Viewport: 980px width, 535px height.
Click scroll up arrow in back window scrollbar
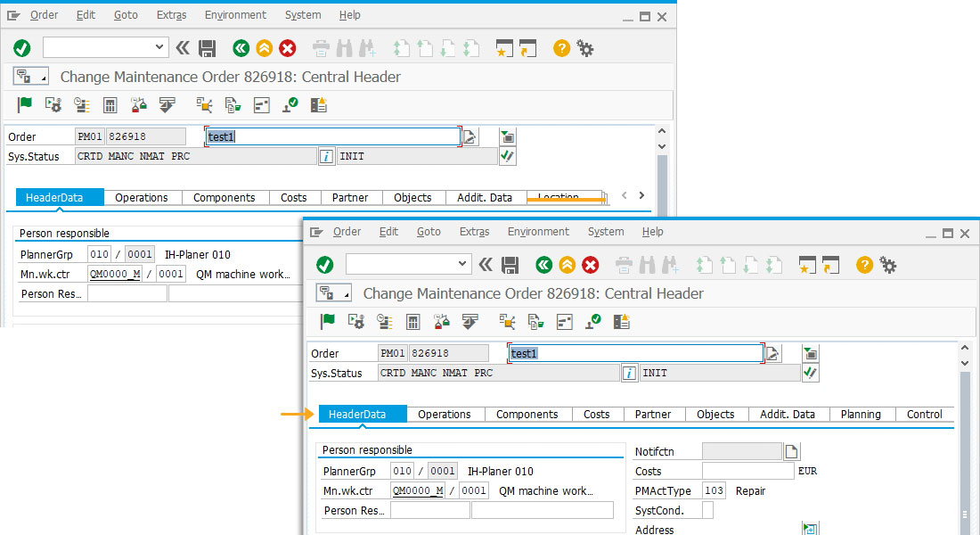[662, 131]
